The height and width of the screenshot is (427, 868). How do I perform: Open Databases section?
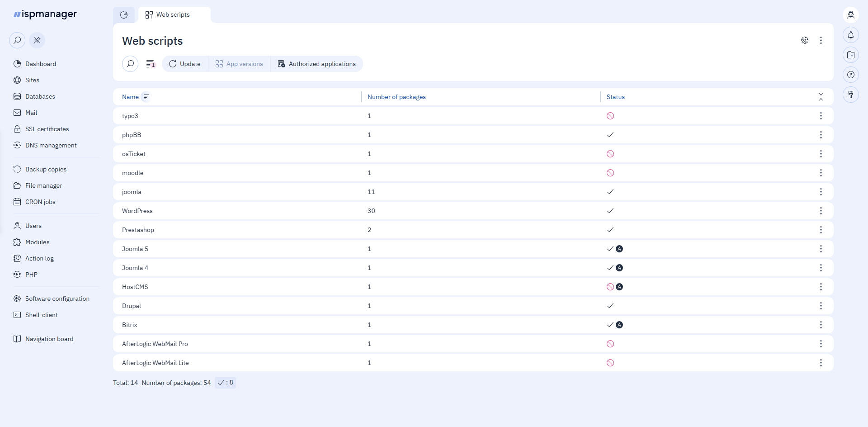[40, 96]
